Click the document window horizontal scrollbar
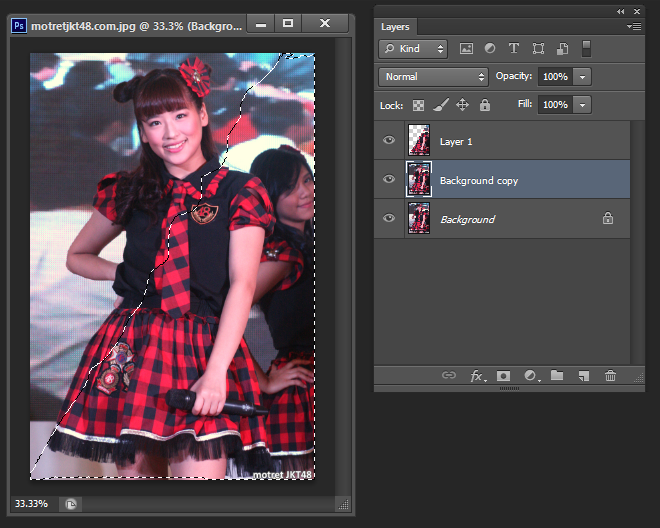The image size is (660, 528). click(209, 504)
